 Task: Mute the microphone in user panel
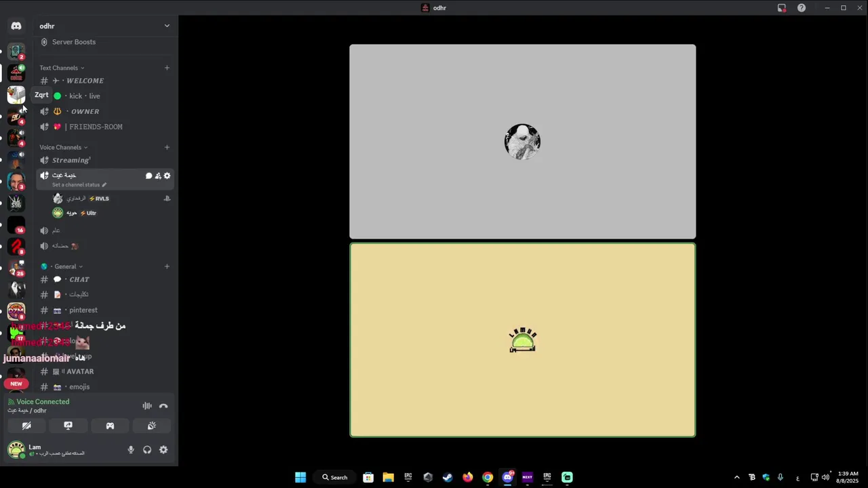tap(131, 449)
